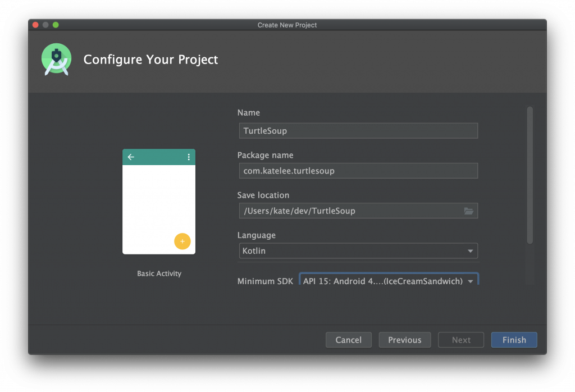Minimize the Create New Project window
575x392 pixels.
46,25
